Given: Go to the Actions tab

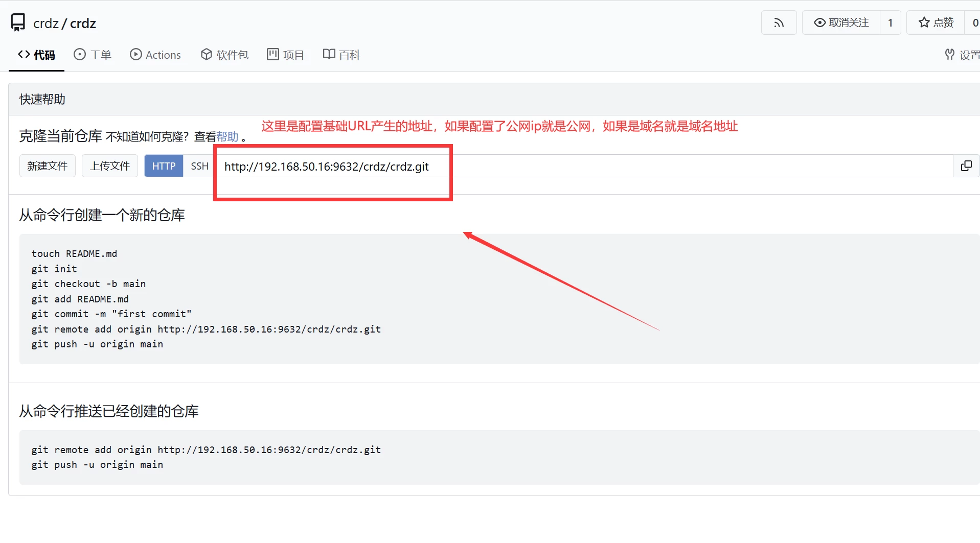Looking at the screenshot, I should (x=155, y=55).
